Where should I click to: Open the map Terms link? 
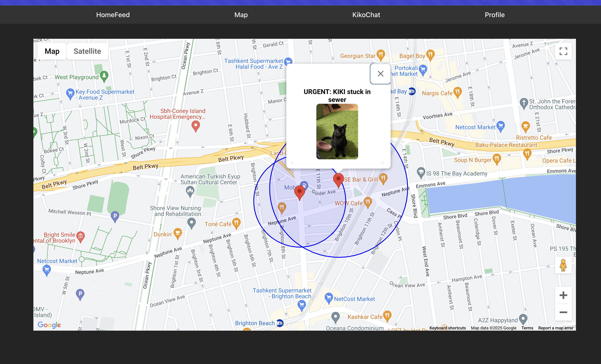527,328
